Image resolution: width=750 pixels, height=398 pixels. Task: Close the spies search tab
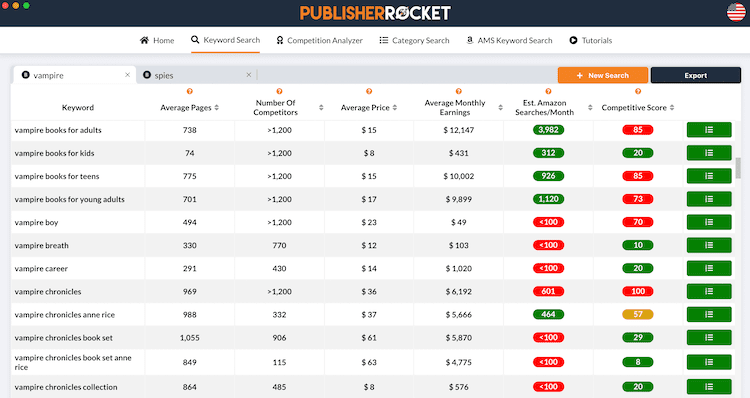(x=249, y=75)
